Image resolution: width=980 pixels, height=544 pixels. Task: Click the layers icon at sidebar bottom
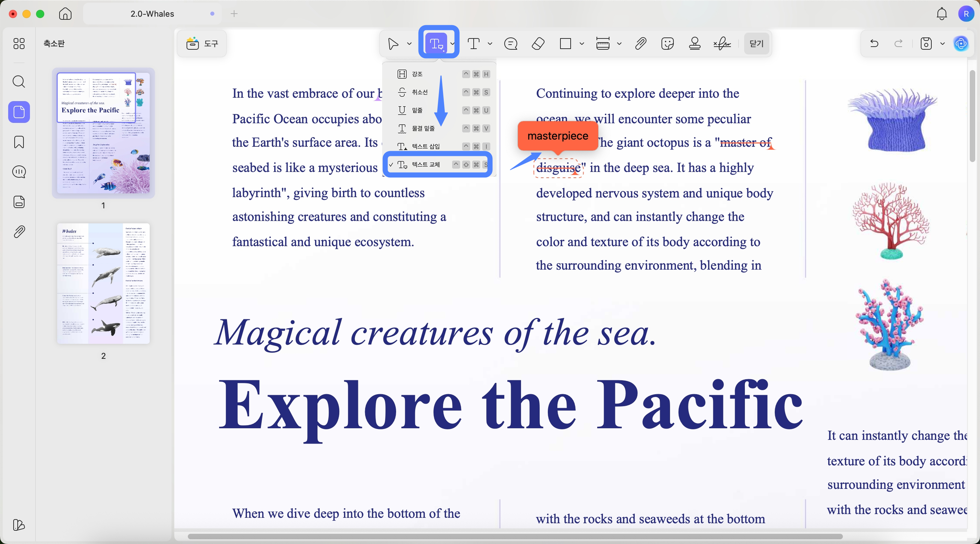click(19, 525)
